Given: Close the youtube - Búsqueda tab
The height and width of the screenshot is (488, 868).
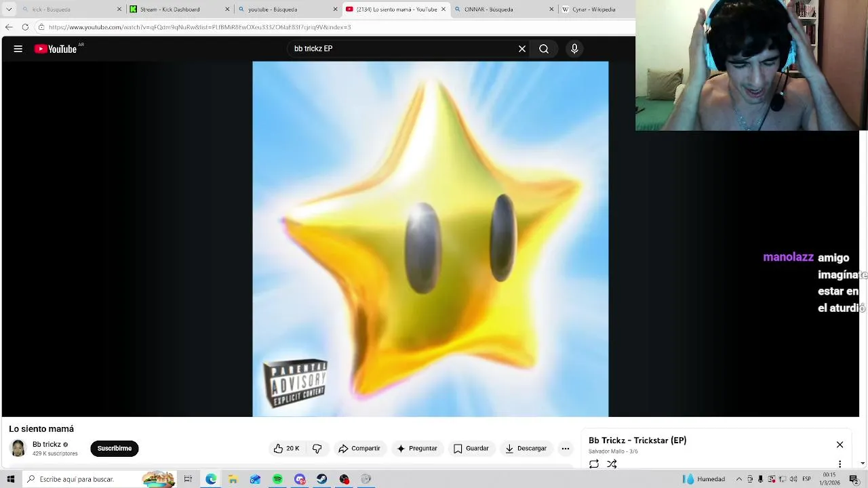Looking at the screenshot, I should click(336, 9).
